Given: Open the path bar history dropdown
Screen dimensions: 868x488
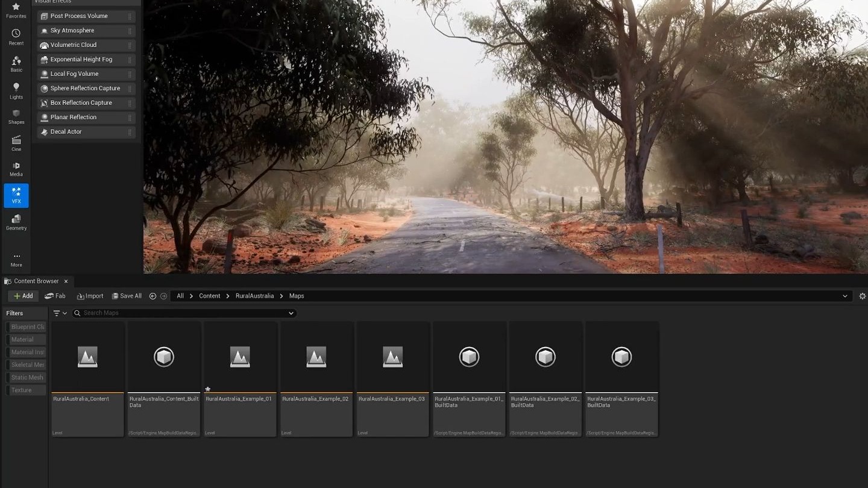Looking at the screenshot, I should (x=845, y=296).
